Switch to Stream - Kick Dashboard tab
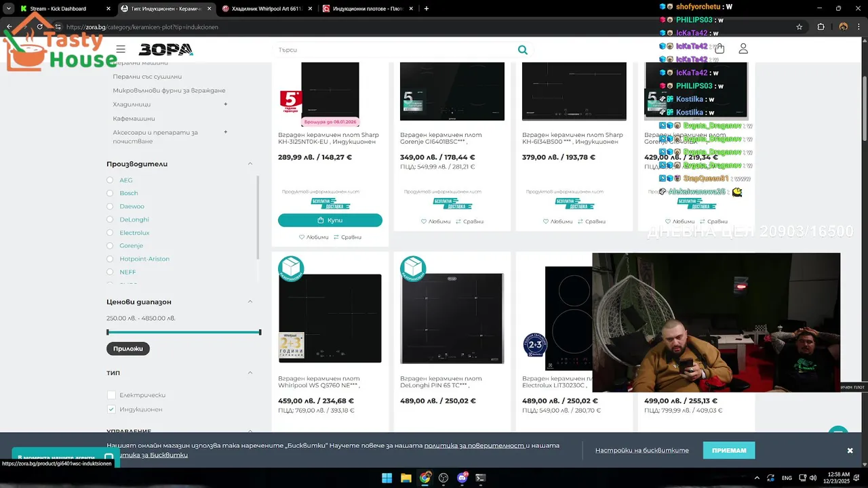This screenshot has height=488, width=868. point(64,9)
